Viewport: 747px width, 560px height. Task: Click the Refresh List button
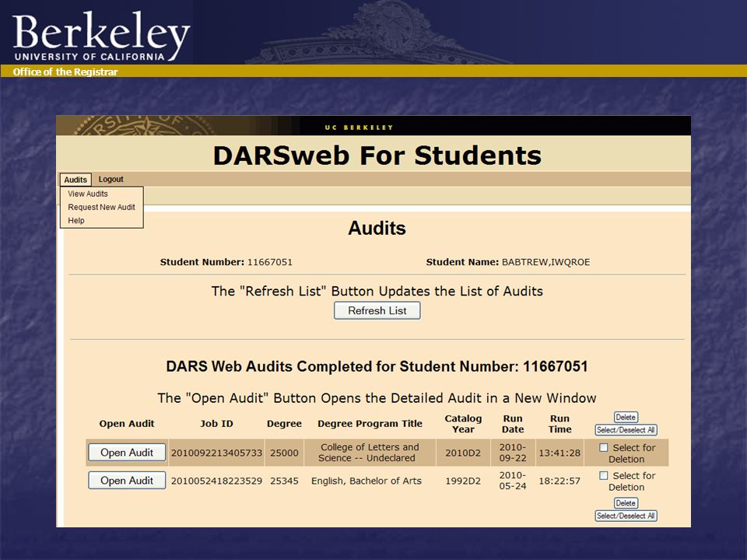click(377, 310)
